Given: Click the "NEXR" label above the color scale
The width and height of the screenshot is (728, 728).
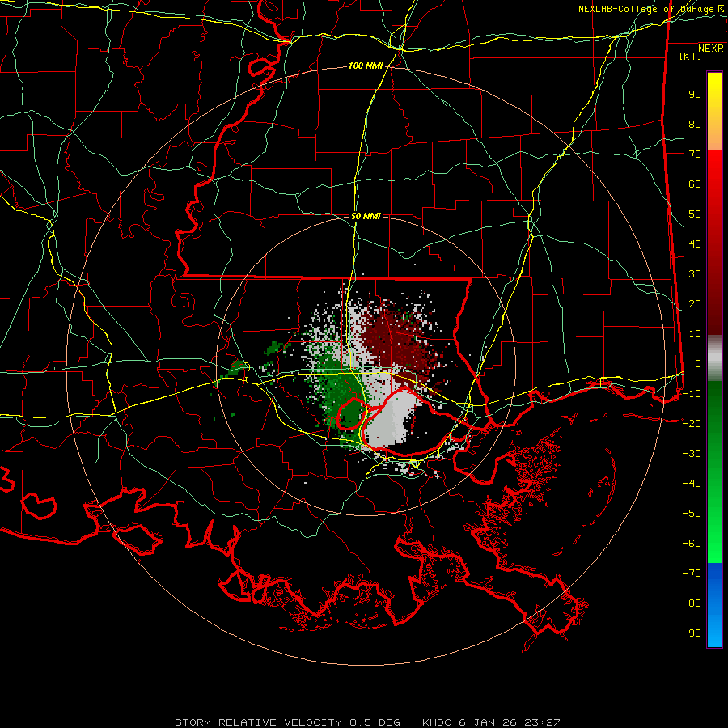Looking at the screenshot, I should tap(710, 49).
